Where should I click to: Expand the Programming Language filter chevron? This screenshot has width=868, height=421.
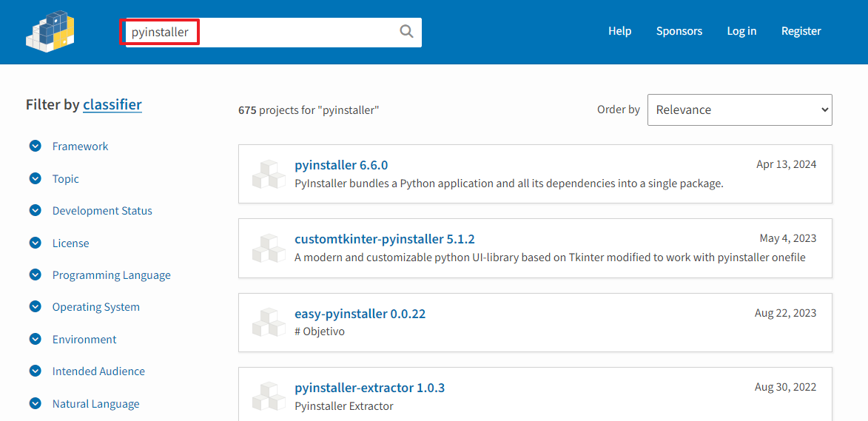pyautogui.click(x=36, y=275)
